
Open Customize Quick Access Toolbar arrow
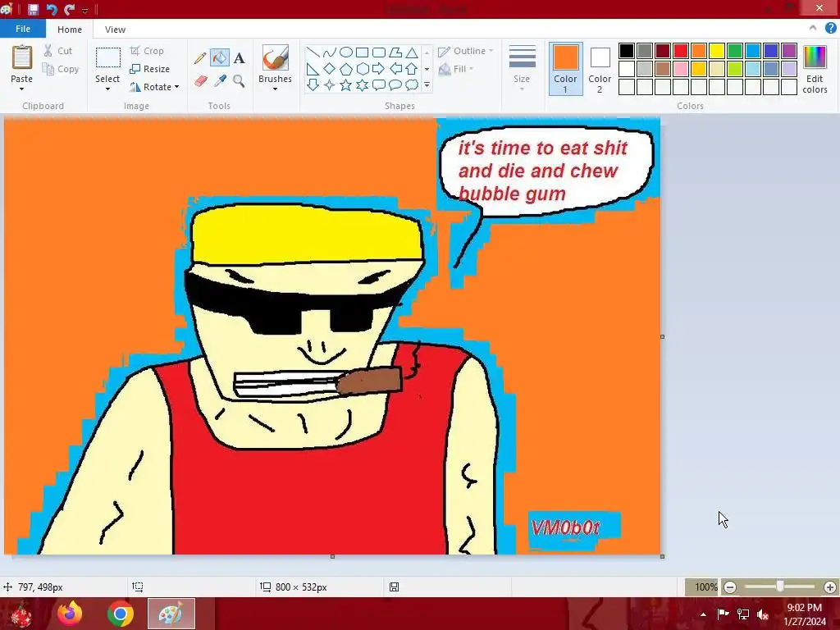coord(85,10)
